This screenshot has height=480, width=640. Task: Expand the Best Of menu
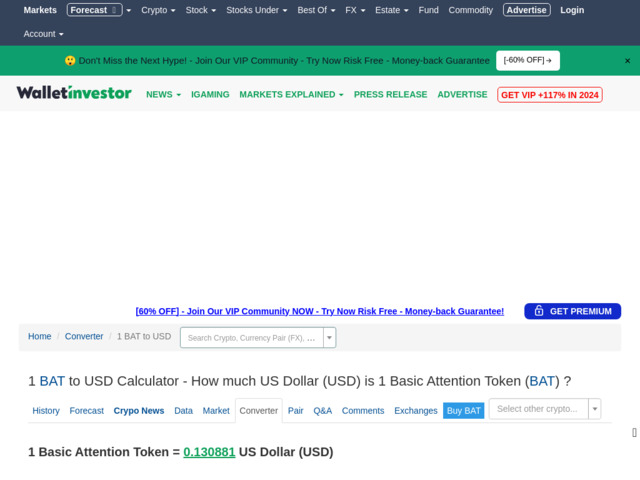(316, 10)
